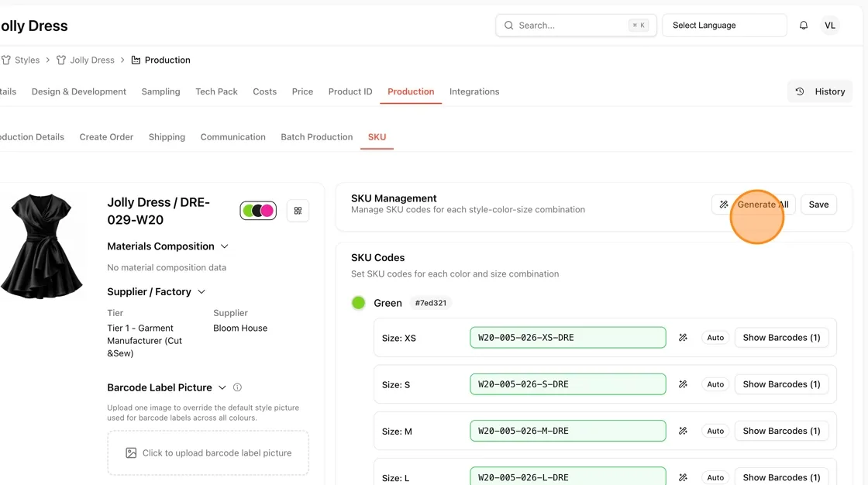The image size is (868, 485).
Task: Open the Create Order sub-tab
Action: pyautogui.click(x=106, y=137)
